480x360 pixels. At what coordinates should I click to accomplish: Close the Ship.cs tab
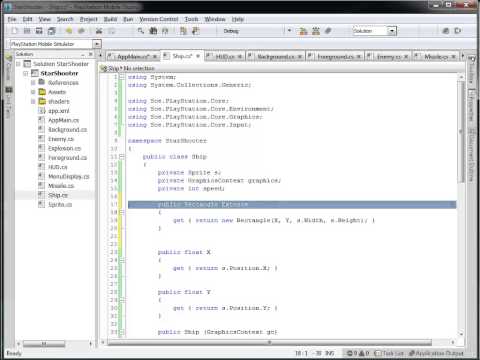(198, 56)
